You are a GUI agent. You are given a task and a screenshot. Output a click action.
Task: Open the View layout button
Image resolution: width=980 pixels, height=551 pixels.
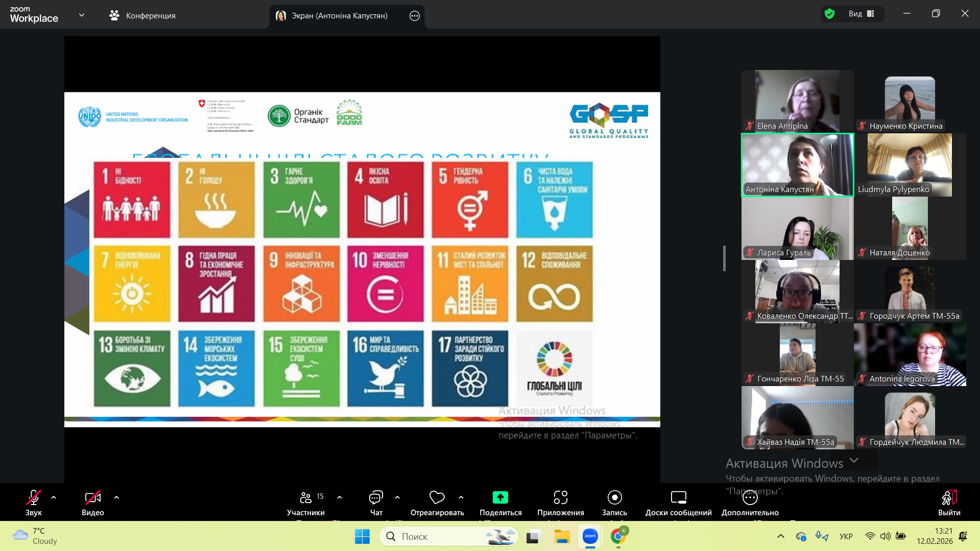(x=861, y=14)
